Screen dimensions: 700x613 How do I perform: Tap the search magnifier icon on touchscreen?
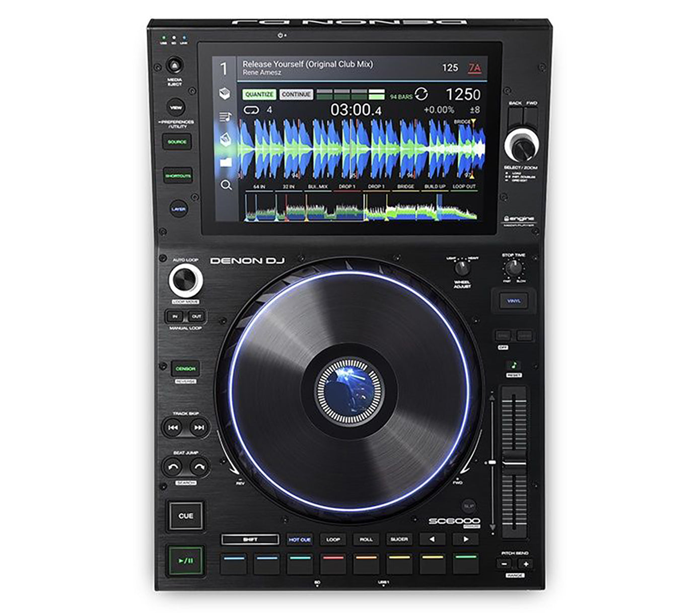click(226, 185)
